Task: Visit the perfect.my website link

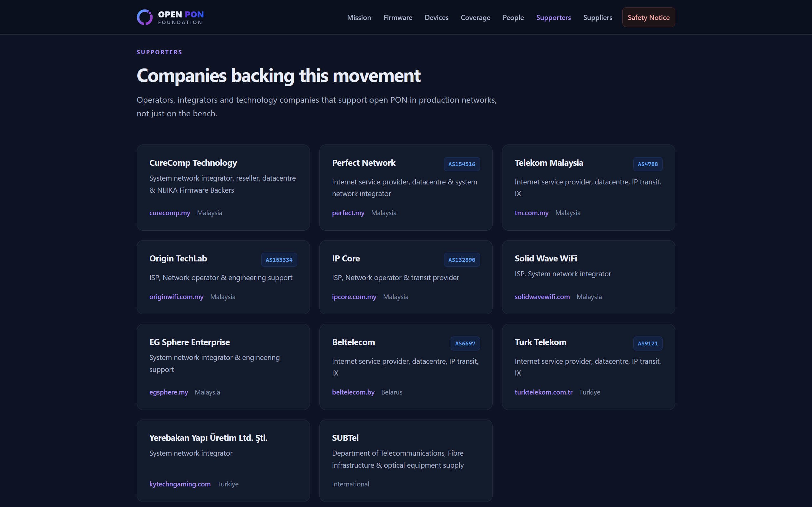Action: (x=348, y=213)
